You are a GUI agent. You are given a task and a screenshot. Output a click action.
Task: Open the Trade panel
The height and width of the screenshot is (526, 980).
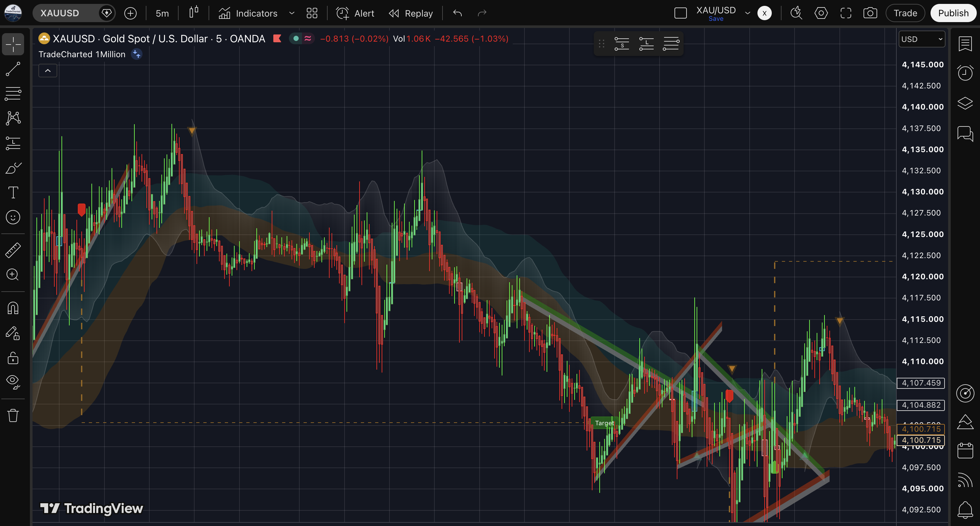(x=905, y=13)
